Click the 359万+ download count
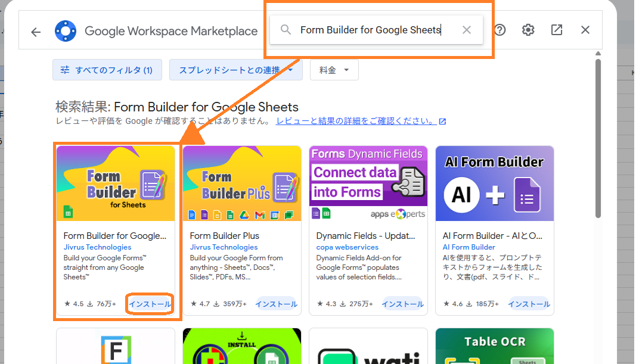Screen dimensions: 636x364 (231, 304)
